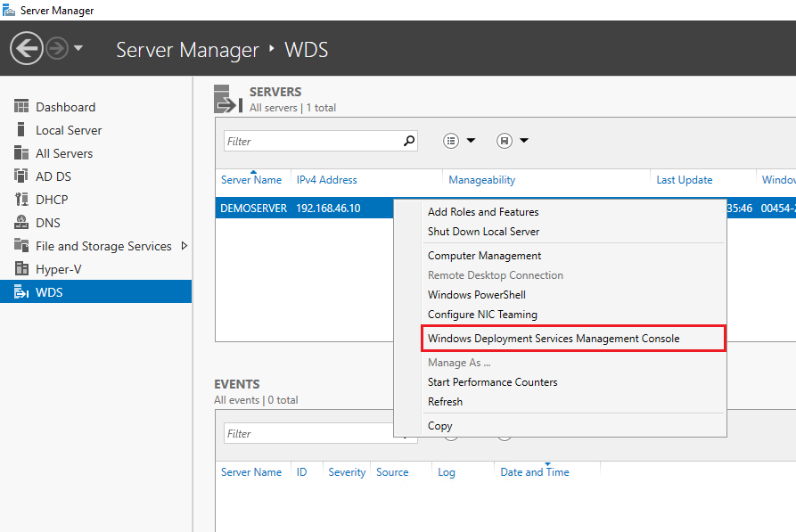This screenshot has height=532, width=796.
Task: Expand File and Storage Services chevron
Action: [184, 245]
